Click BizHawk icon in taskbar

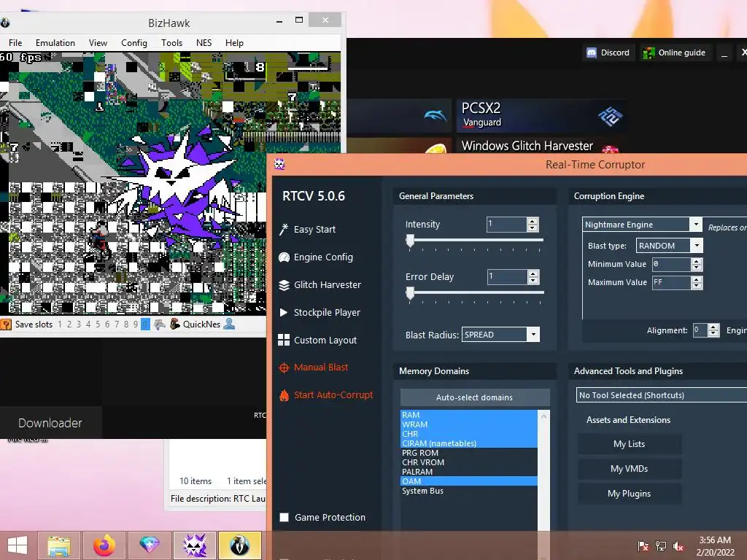point(239,545)
